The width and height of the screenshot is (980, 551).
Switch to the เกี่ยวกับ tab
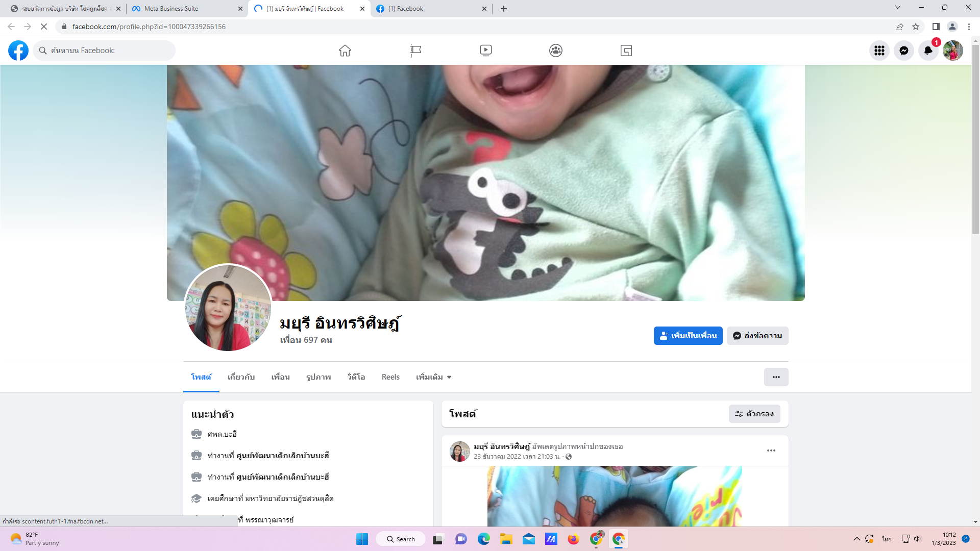tap(241, 377)
